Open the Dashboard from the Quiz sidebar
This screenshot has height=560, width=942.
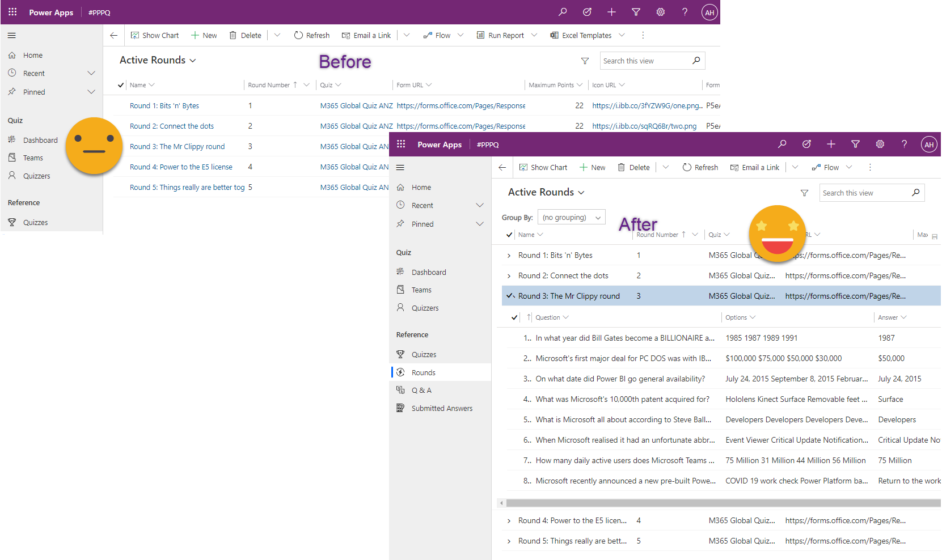point(428,271)
